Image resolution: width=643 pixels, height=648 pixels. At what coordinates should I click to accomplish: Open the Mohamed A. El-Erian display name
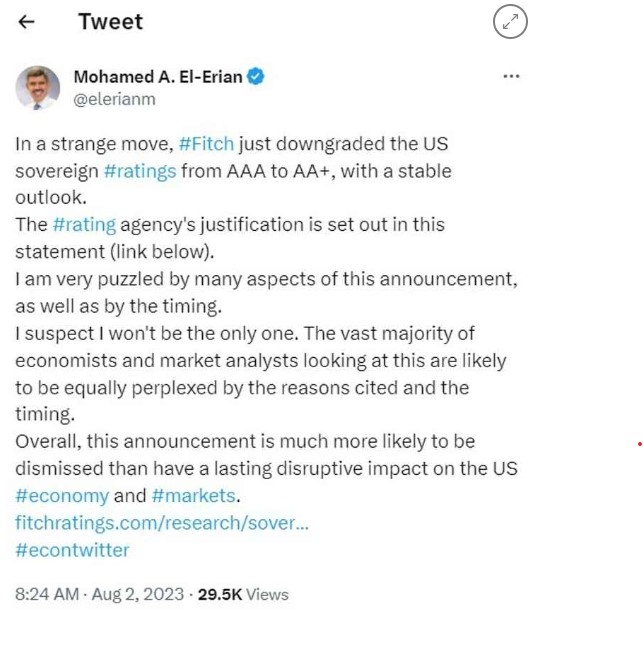tap(158, 77)
